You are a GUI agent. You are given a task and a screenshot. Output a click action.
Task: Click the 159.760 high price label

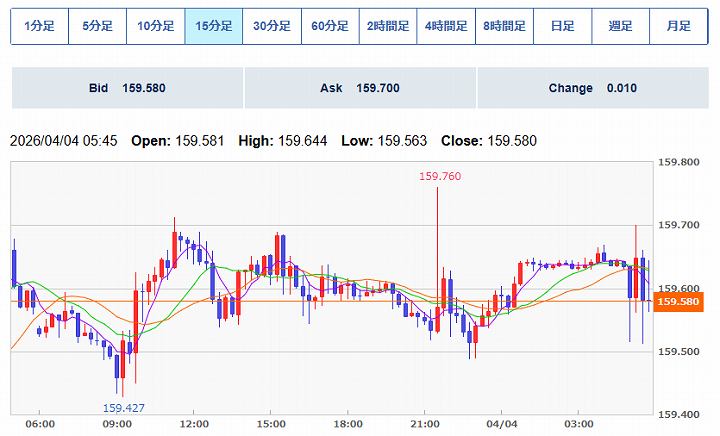click(x=440, y=176)
